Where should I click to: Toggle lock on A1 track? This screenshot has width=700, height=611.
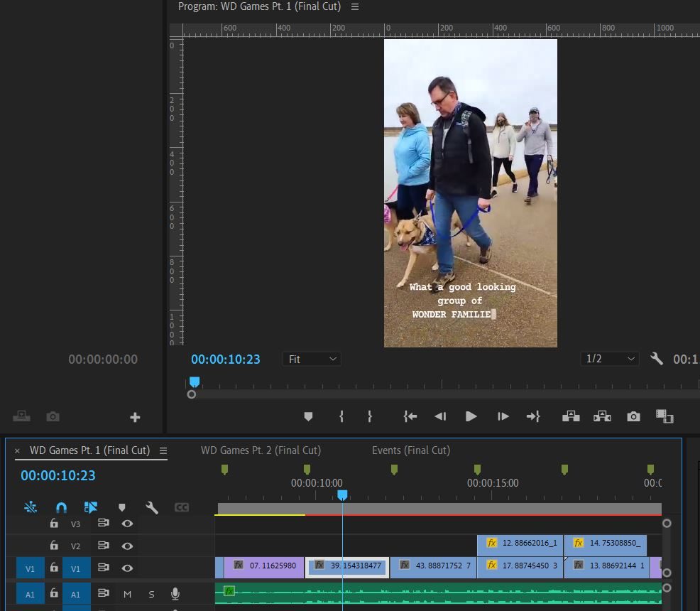pos(54,593)
